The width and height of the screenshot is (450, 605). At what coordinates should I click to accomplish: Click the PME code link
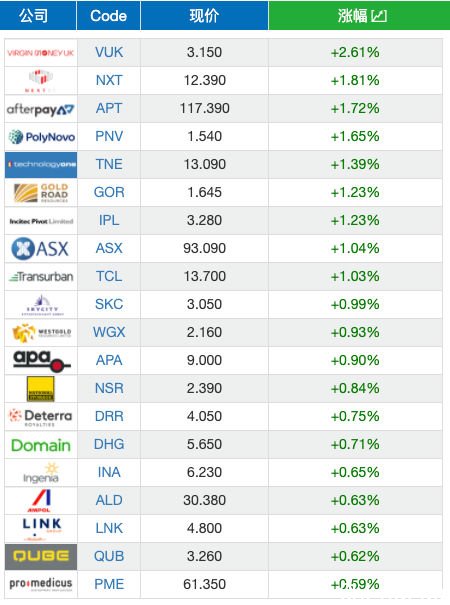[109, 584]
